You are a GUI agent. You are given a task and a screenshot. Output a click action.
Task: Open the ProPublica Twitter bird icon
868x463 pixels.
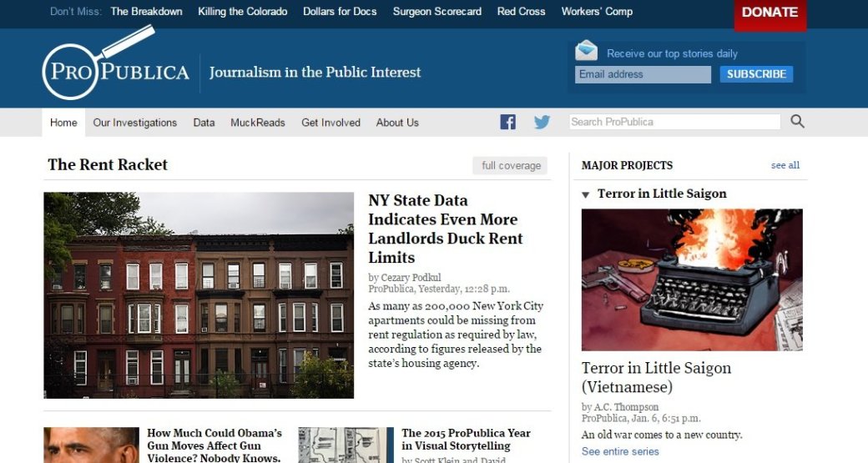542,122
